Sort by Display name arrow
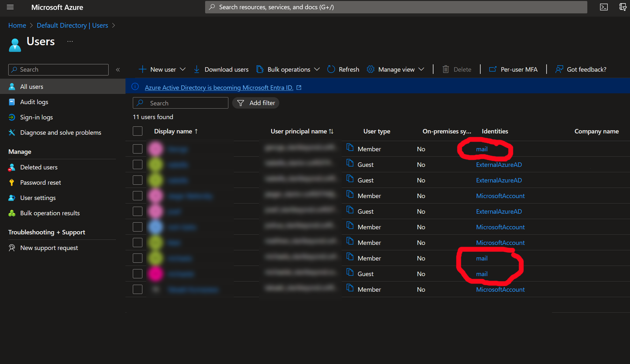 pos(196,131)
